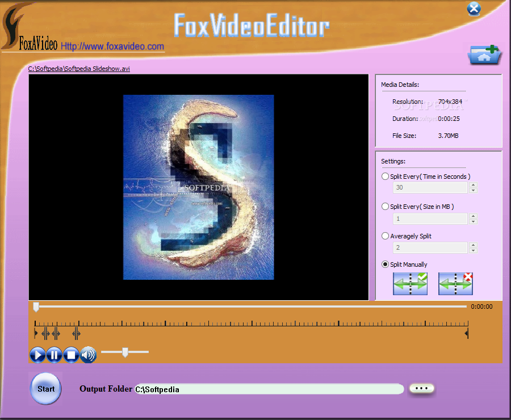
Task: Open the add video file folder icon
Action: (x=484, y=55)
